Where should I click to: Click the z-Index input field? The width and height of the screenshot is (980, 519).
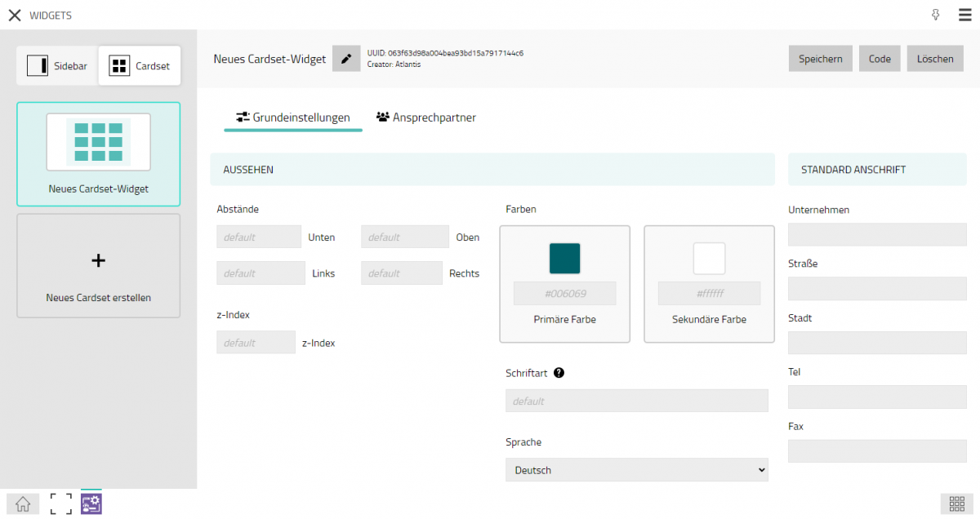pos(256,342)
